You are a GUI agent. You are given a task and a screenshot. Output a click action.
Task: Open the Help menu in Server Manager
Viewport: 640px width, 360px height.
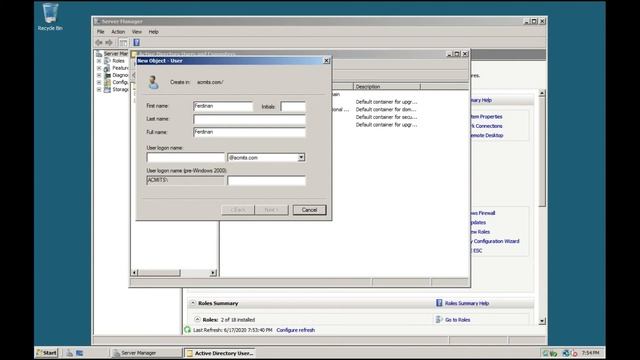pyautogui.click(x=153, y=32)
